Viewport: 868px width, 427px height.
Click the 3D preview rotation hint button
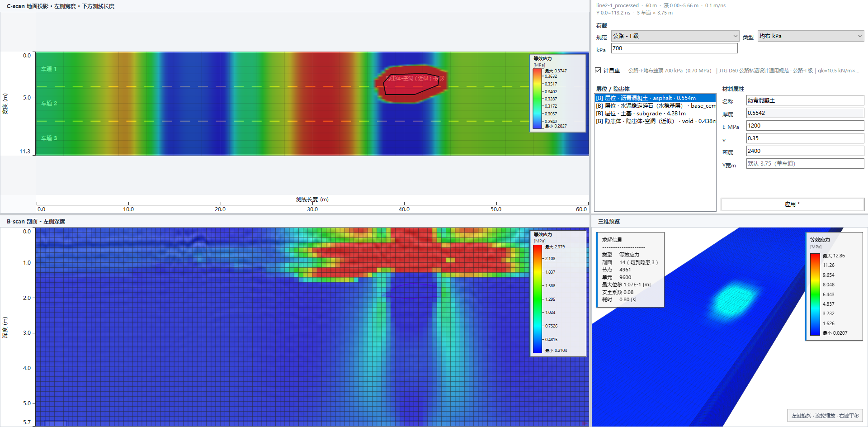pyautogui.click(x=825, y=415)
